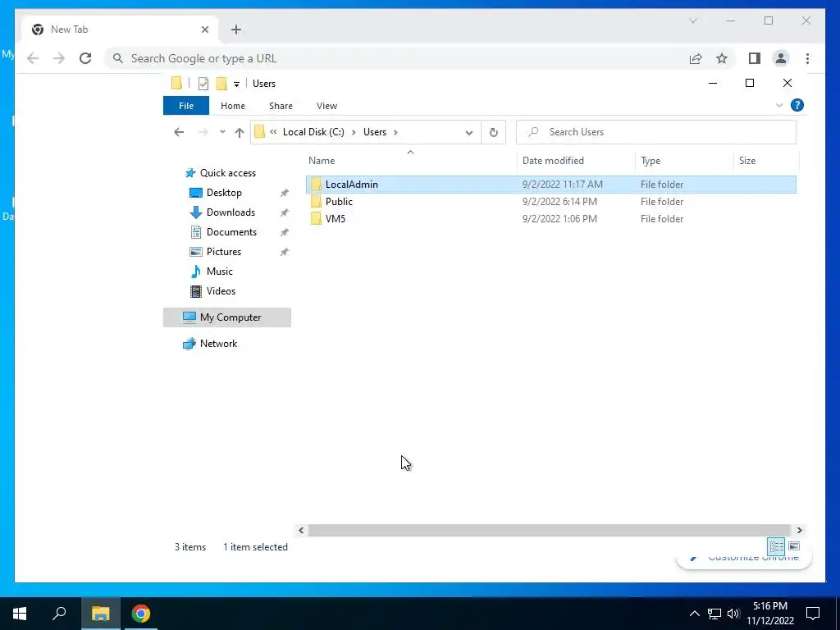Viewport: 840px width, 630px height.
Task: Go forward in File Explorer
Action: point(203,132)
